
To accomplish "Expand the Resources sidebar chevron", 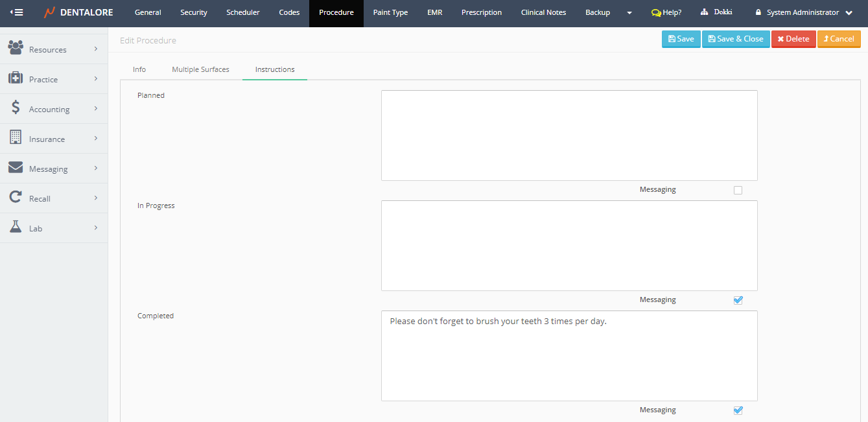I will click(x=96, y=49).
